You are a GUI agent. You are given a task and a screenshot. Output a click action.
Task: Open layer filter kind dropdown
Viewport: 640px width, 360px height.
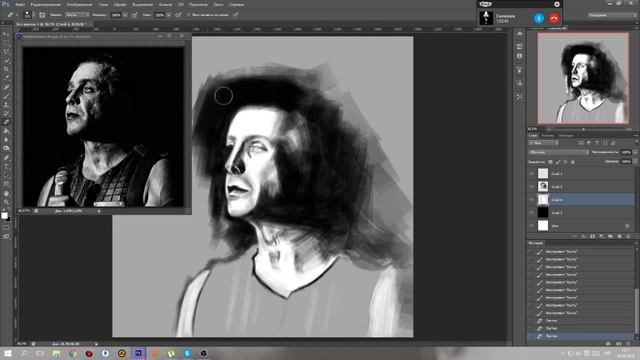543,143
